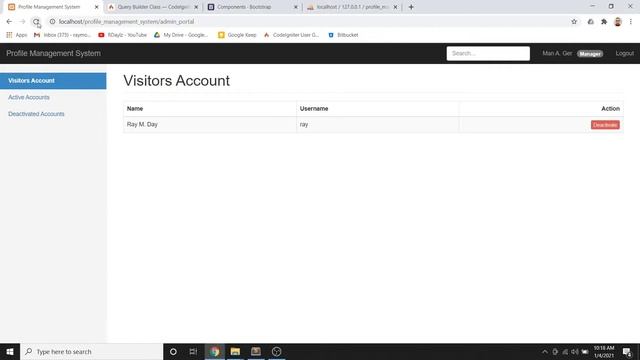Open Gmail Inbox bookmark
640x360 pixels.
(62, 35)
